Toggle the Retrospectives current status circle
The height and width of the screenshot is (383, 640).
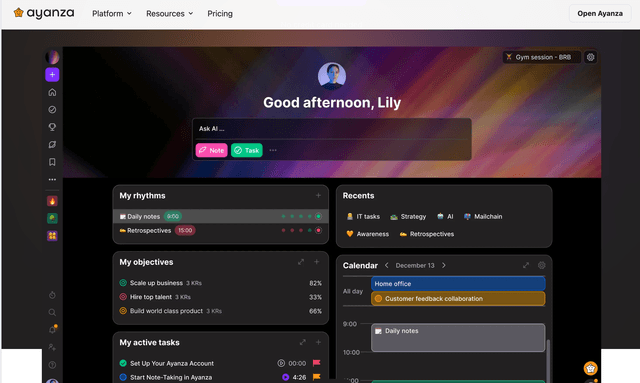point(318,231)
